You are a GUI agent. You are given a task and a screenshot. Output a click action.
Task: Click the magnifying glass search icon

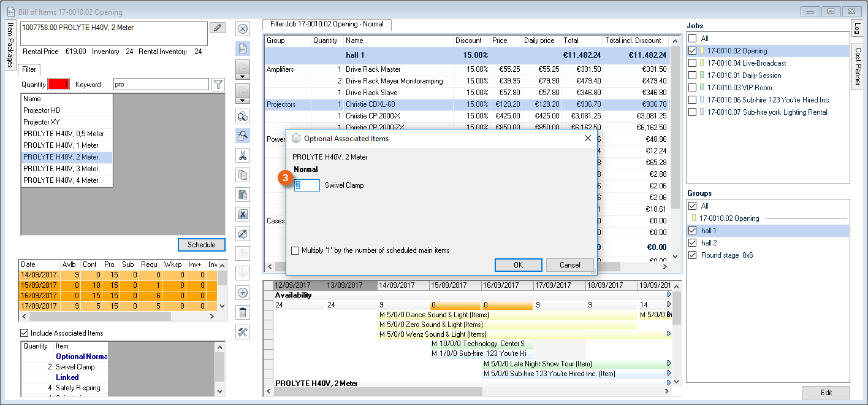coord(243,136)
